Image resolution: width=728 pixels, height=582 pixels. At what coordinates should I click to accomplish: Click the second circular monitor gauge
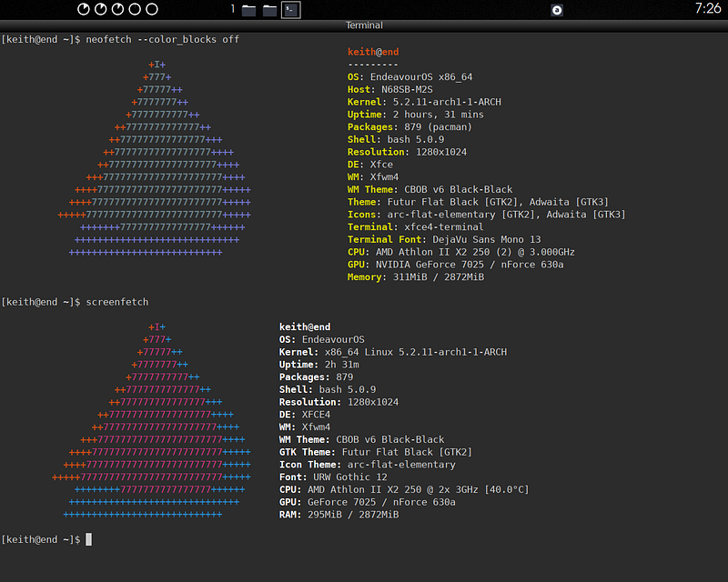pyautogui.click(x=101, y=9)
